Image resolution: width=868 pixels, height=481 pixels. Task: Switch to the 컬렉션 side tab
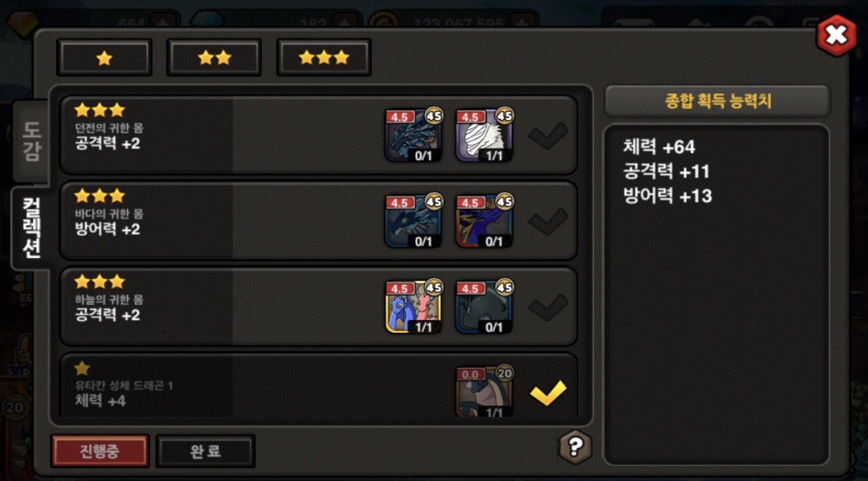(x=31, y=227)
